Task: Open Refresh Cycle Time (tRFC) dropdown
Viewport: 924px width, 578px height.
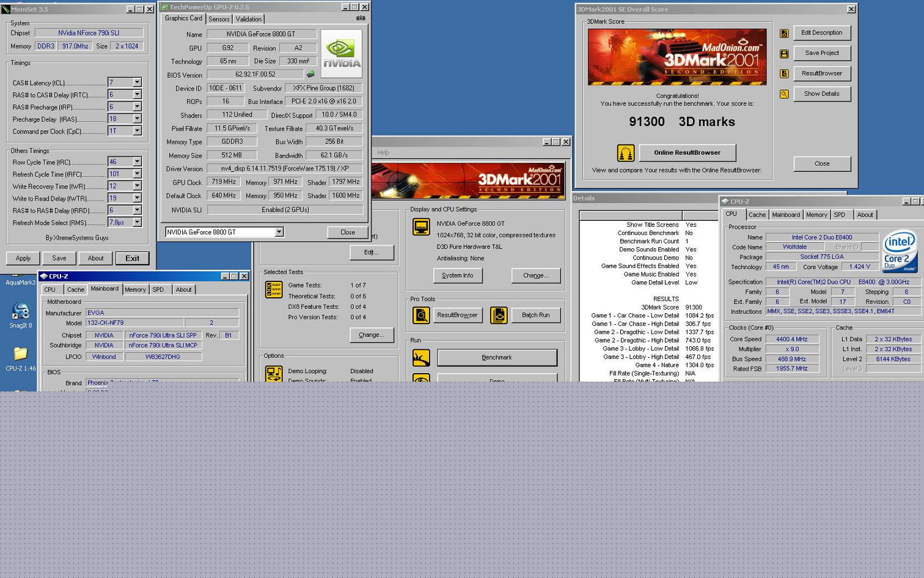Action: click(137, 174)
